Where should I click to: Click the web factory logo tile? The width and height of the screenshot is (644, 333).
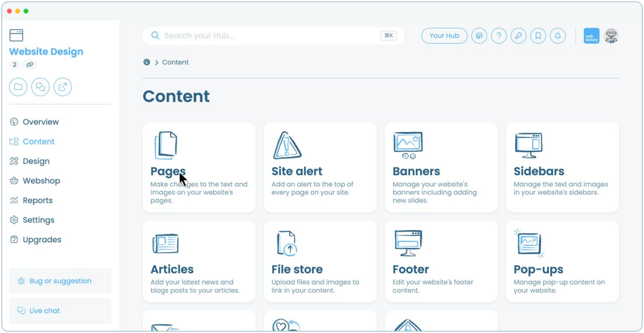click(x=591, y=36)
